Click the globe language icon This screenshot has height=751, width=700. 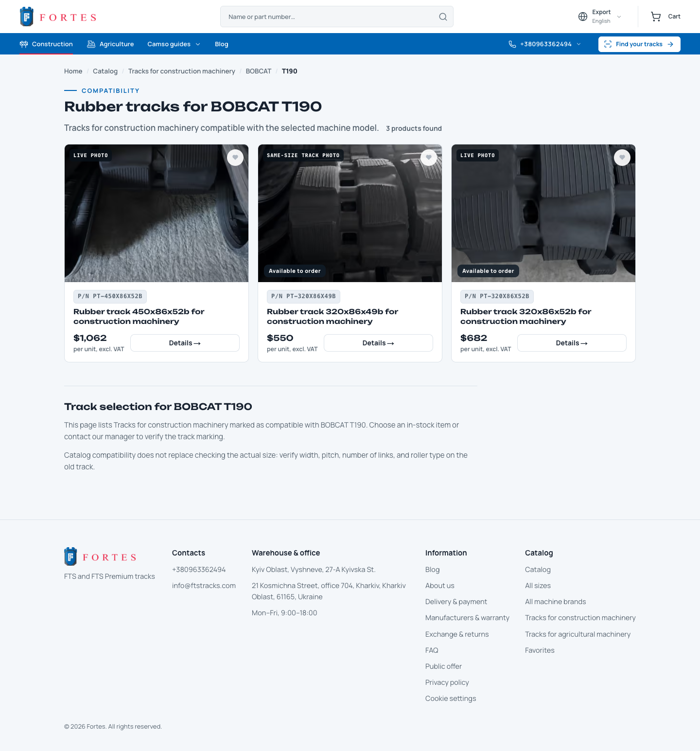[x=583, y=17]
